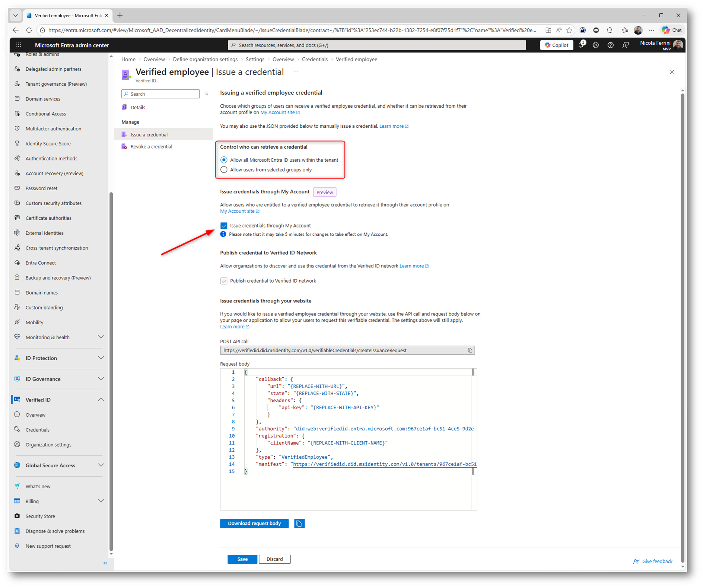Open more options ellipsis beside title
Screen dimensions: 703x588
pyautogui.click(x=296, y=72)
